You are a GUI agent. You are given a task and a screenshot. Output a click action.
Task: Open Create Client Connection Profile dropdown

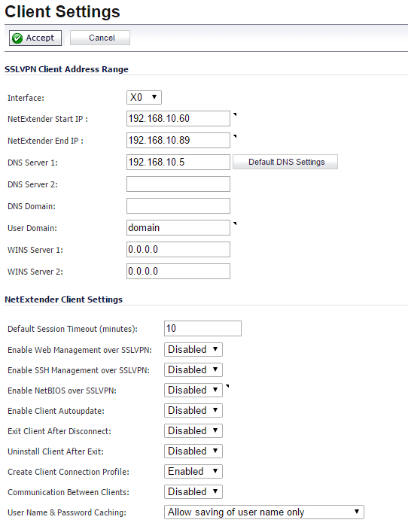pos(193,471)
